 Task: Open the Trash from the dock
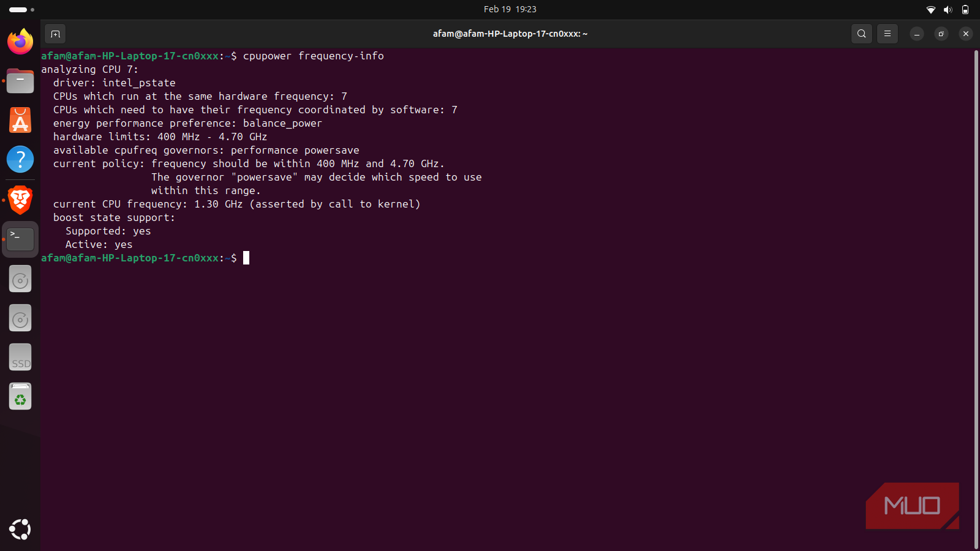click(x=20, y=396)
